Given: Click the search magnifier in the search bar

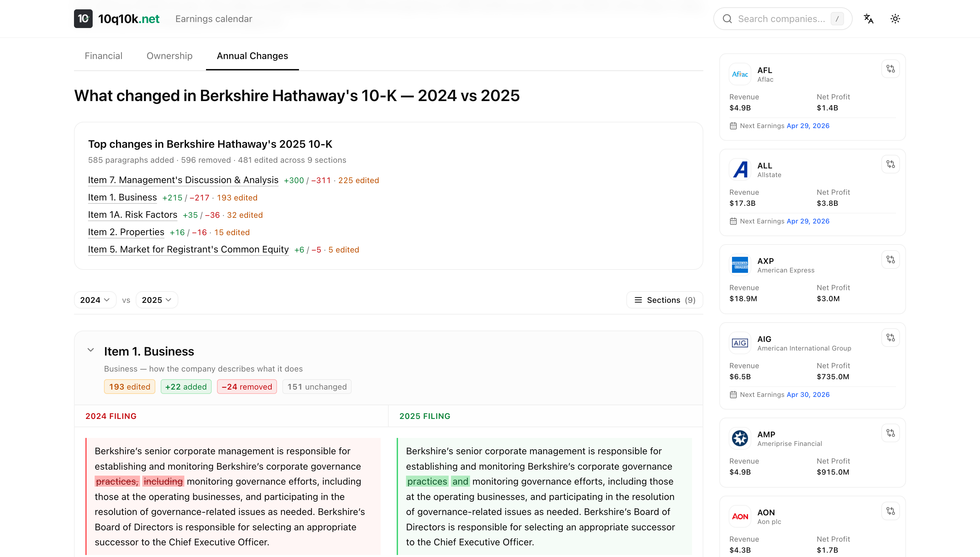Looking at the screenshot, I should [727, 18].
